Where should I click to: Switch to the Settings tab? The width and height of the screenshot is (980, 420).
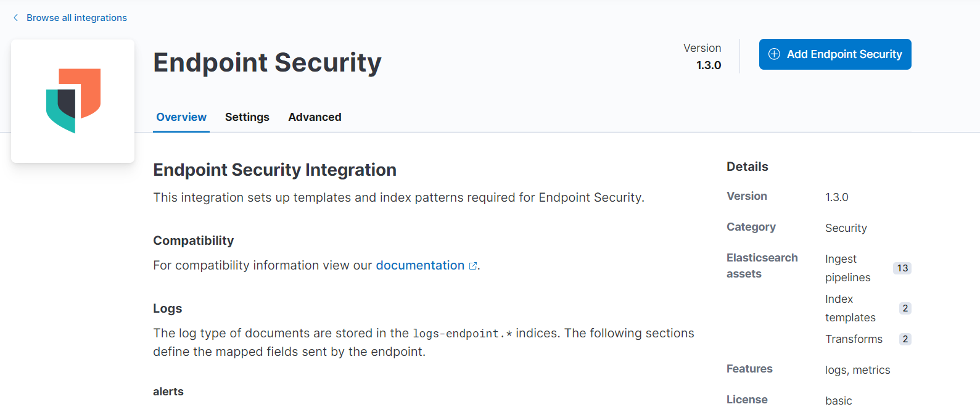click(x=247, y=117)
